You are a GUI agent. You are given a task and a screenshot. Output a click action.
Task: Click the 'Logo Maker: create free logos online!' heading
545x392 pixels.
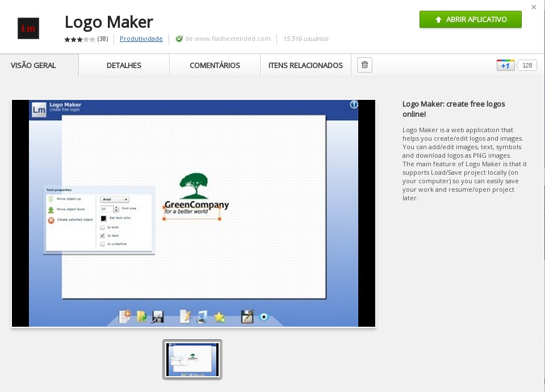[x=454, y=109]
